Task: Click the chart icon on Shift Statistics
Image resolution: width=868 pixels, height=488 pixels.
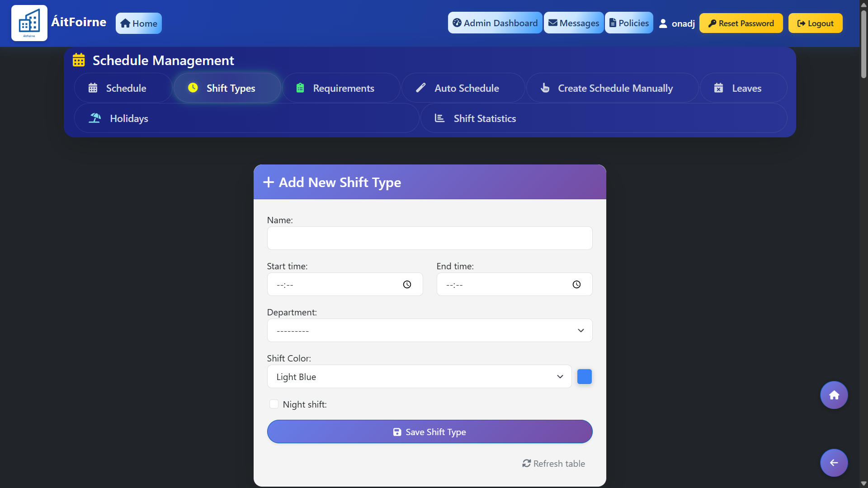Action: click(439, 118)
